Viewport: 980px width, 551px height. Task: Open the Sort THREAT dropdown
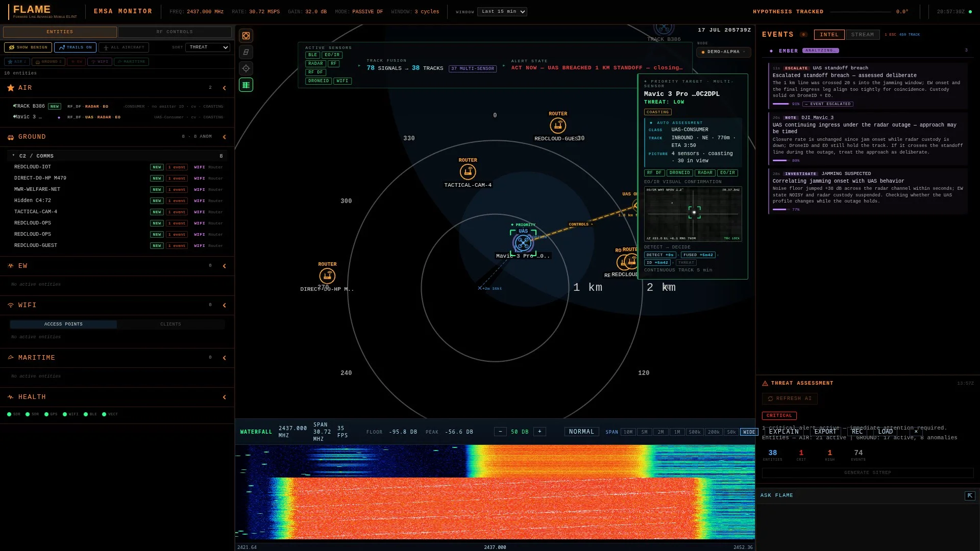tap(208, 47)
